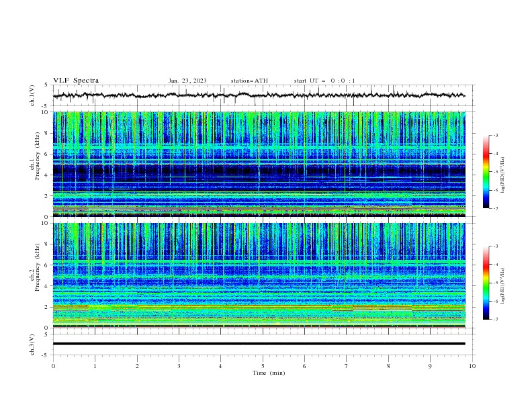Click the time axis tick label '9'
Screen dimensions: 532x411
430,366
